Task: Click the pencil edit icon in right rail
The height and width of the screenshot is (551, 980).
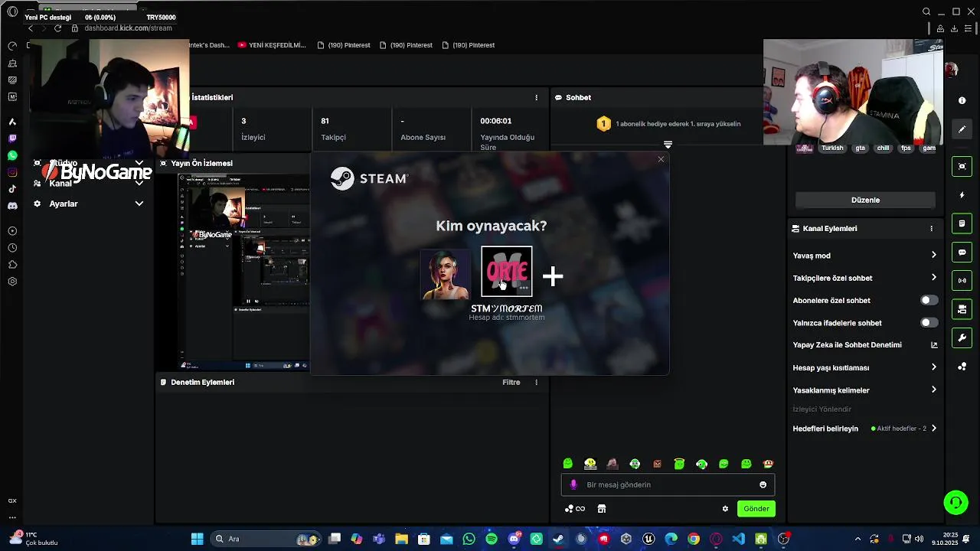Action: click(962, 129)
